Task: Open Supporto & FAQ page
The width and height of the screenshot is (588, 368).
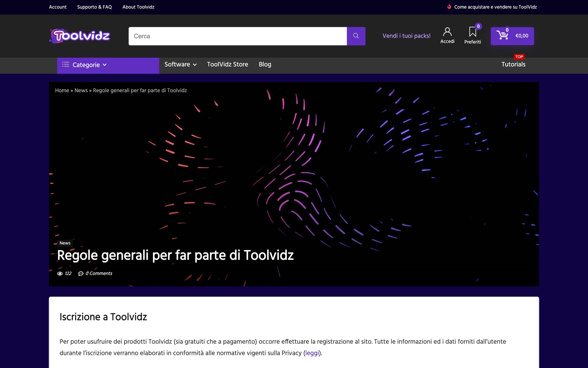Action: tap(95, 7)
